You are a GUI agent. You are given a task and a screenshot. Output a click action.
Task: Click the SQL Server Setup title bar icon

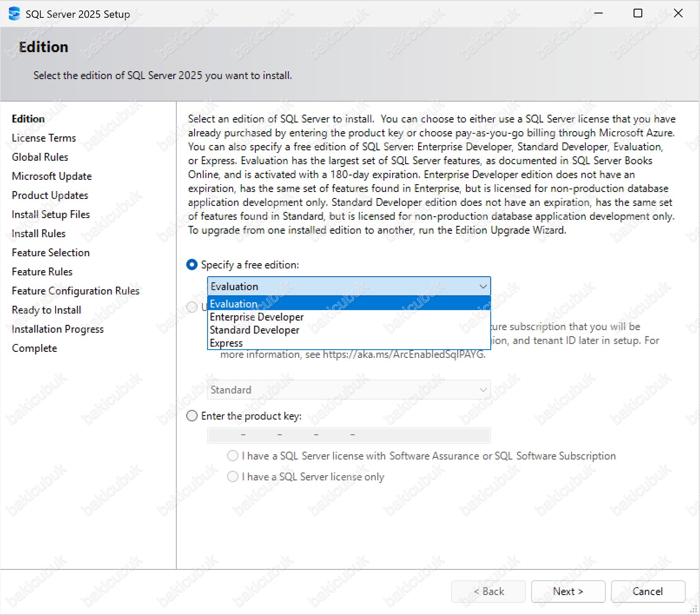click(14, 14)
